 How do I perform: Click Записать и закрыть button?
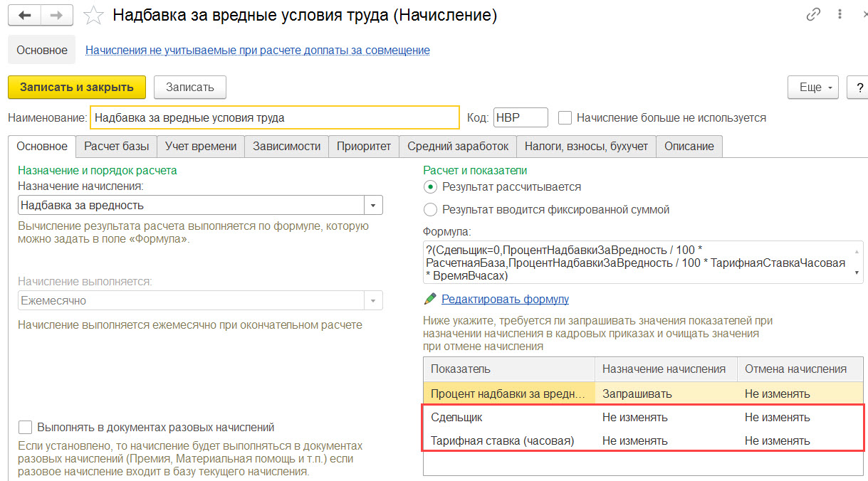click(77, 87)
